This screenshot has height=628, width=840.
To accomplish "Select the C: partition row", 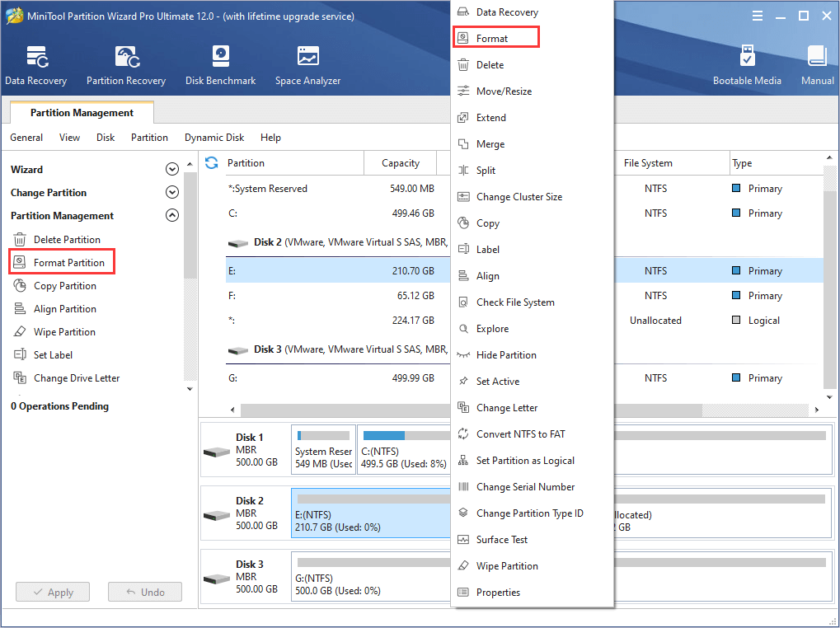I will (337, 213).
